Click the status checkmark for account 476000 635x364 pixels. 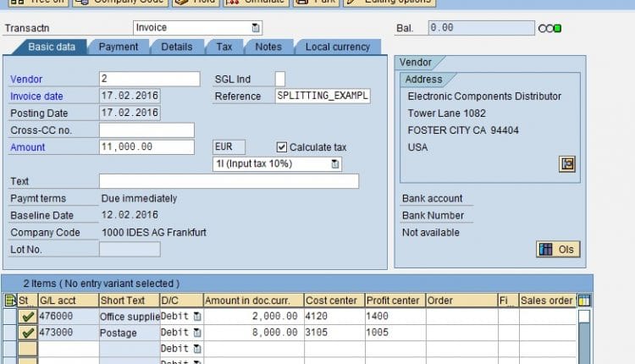[28, 317]
